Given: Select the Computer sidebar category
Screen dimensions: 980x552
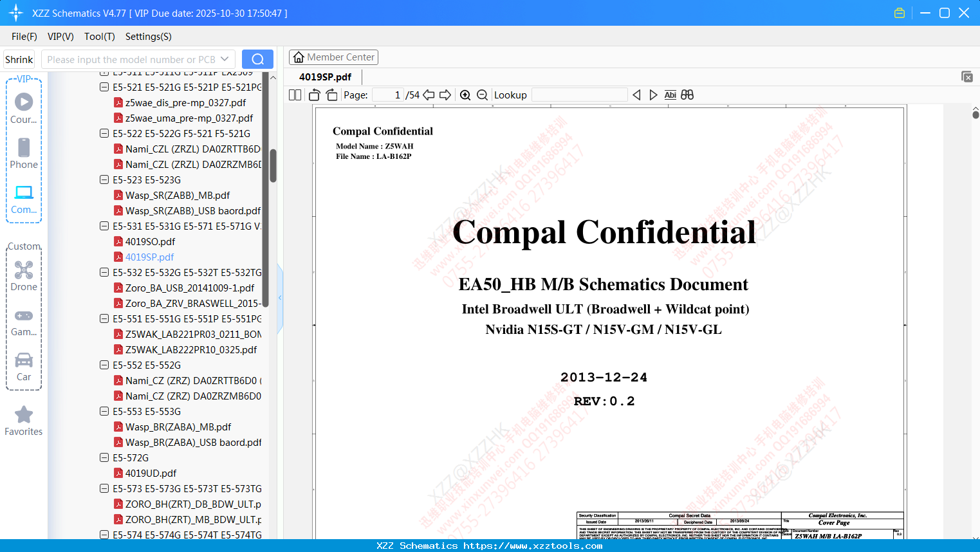Looking at the screenshot, I should coord(24,199).
